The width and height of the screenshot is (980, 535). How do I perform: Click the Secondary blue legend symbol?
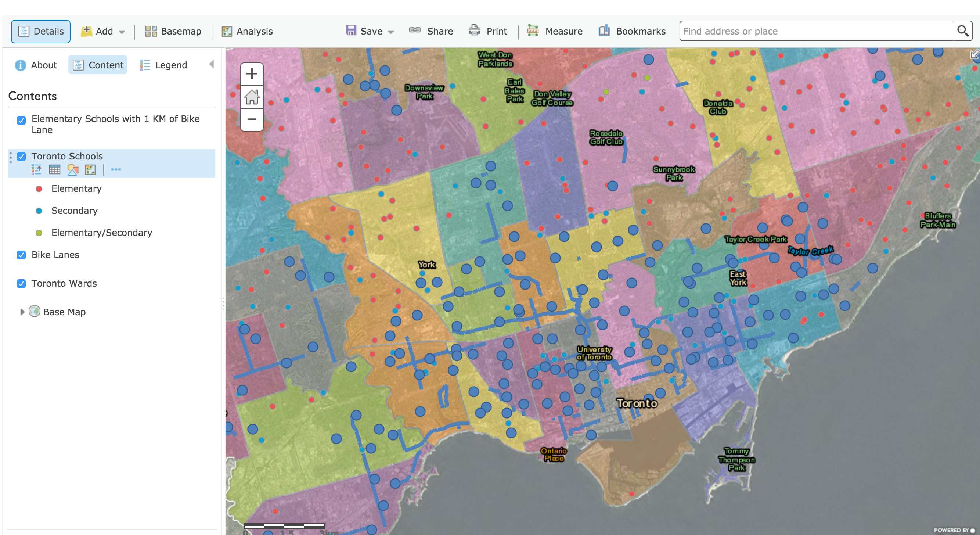coord(39,211)
